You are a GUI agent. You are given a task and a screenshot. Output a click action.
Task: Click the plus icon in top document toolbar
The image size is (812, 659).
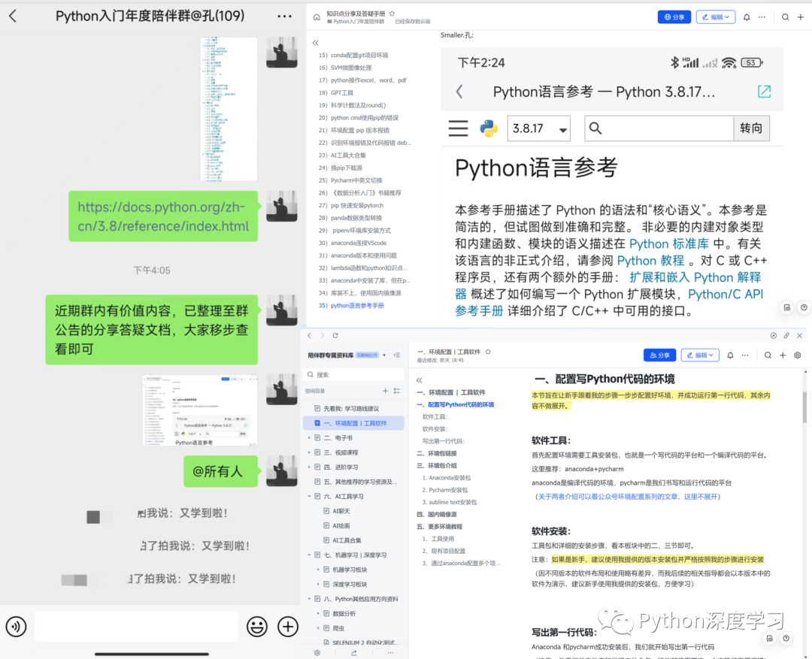coord(801,17)
